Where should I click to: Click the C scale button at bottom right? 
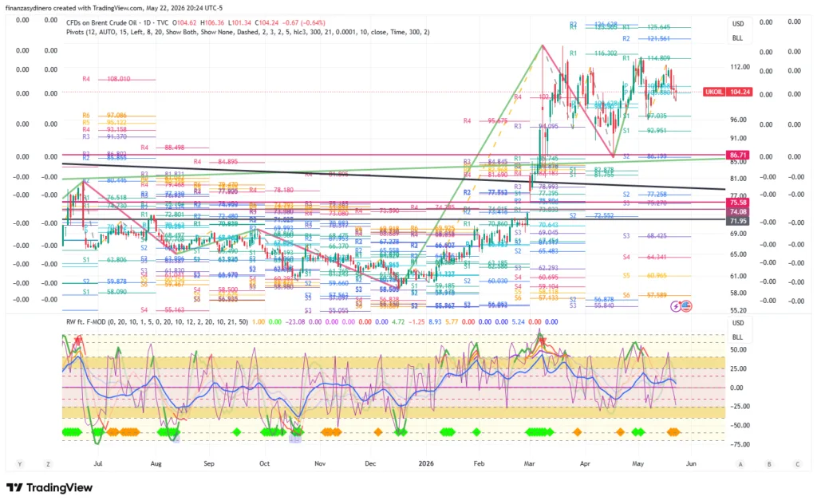coord(797,464)
